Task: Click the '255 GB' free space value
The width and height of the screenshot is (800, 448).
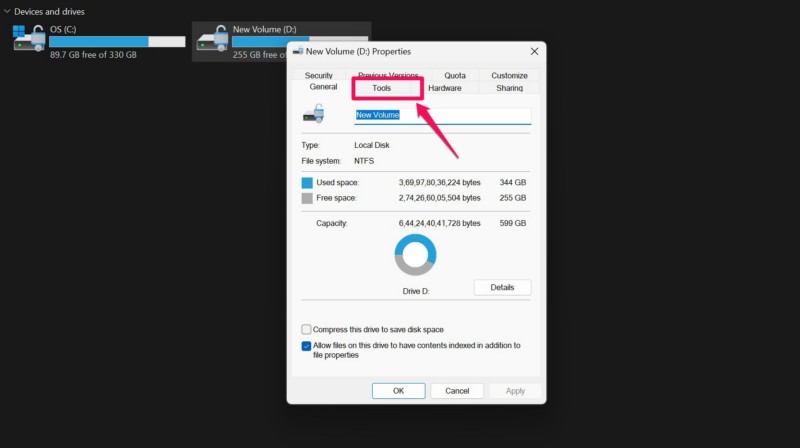Action: click(513, 197)
